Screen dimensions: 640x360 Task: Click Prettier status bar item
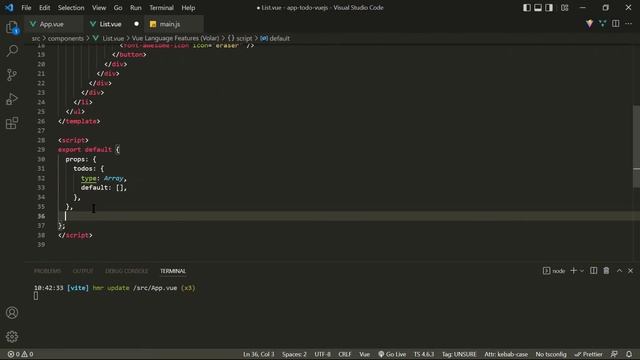(589, 354)
